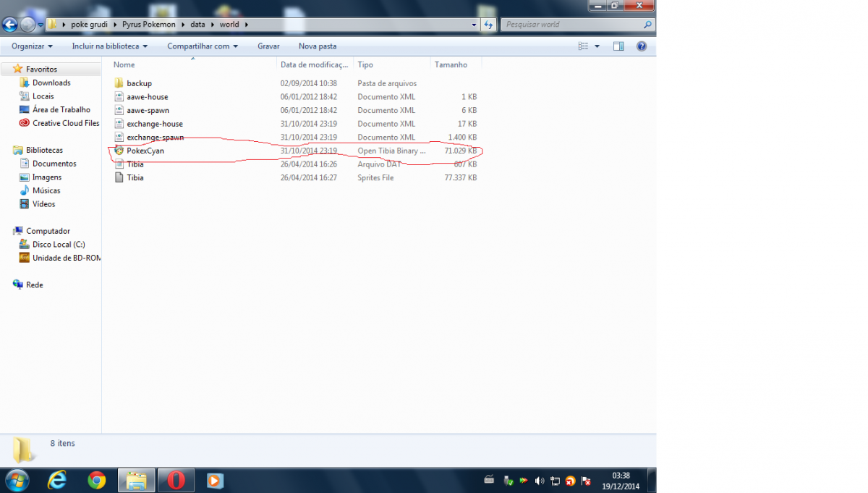
Task: Open the Action Center flag tray icon
Action: (587, 481)
